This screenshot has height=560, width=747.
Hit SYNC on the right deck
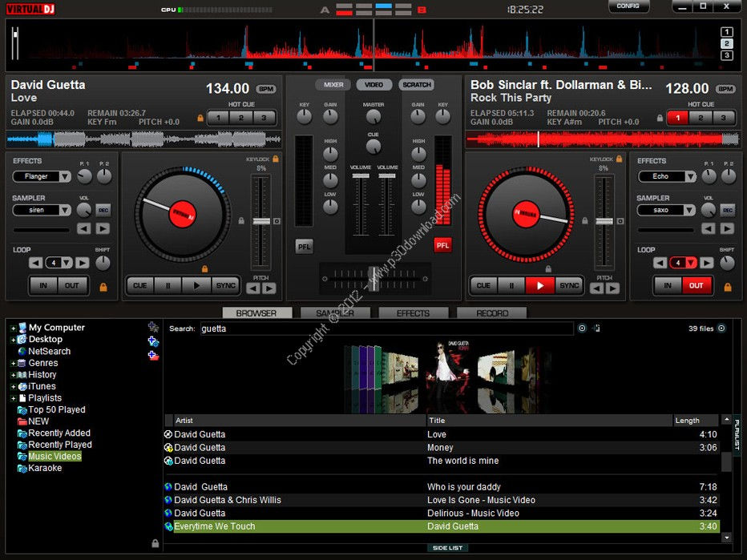tap(569, 286)
